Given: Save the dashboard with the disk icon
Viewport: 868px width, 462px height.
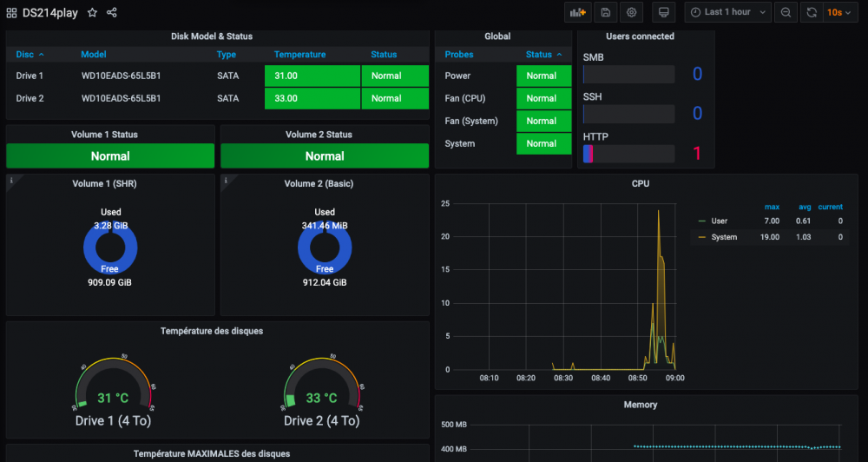Looking at the screenshot, I should (605, 12).
